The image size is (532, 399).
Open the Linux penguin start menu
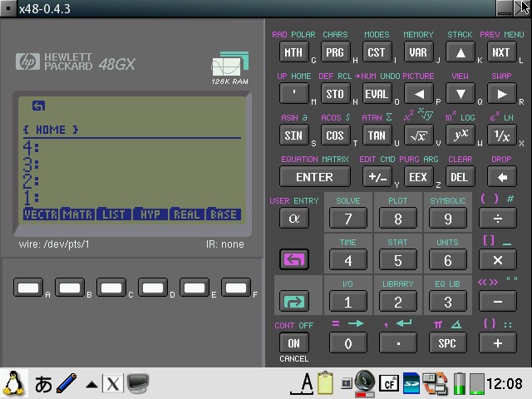(x=13, y=383)
